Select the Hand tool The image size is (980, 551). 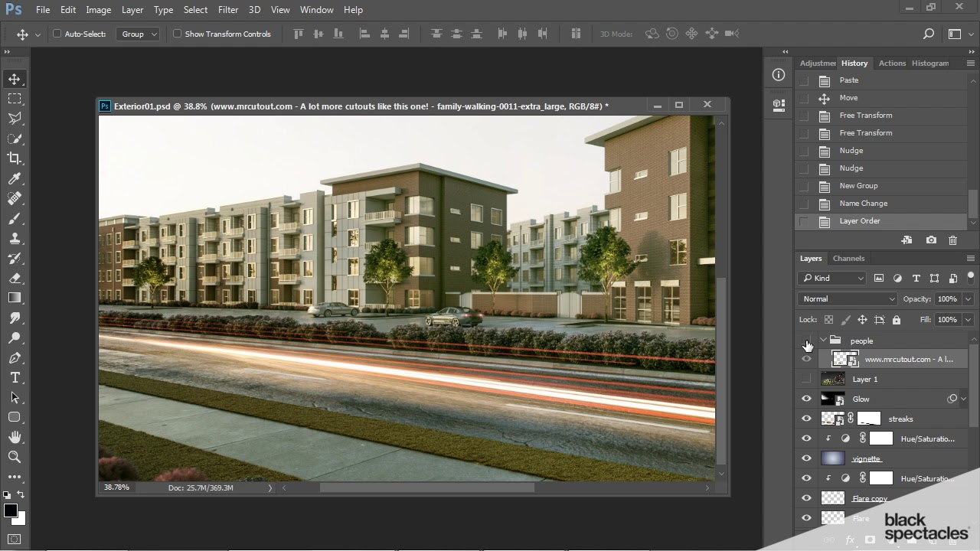pos(15,437)
